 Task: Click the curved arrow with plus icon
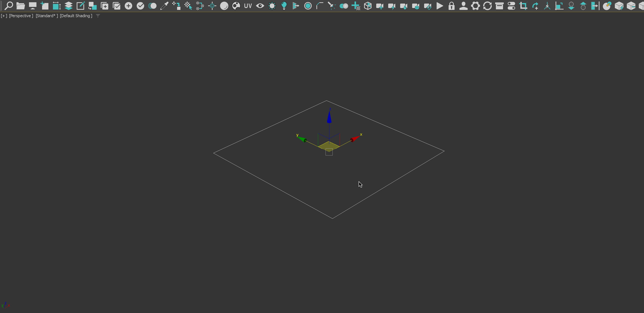[x=535, y=5]
